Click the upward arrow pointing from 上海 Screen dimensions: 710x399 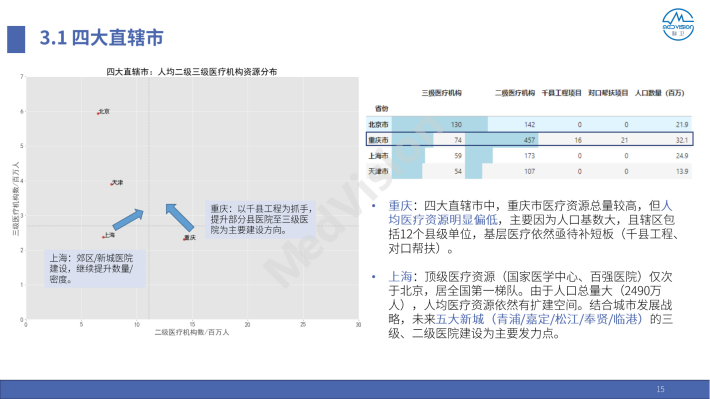(x=128, y=219)
